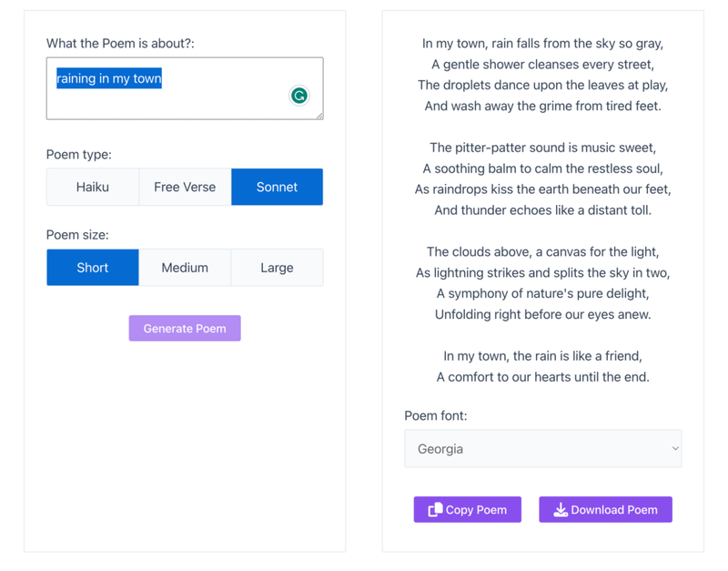Pick the Large poem size
Image resolution: width=728 pixels, height=571 pixels.
277,268
